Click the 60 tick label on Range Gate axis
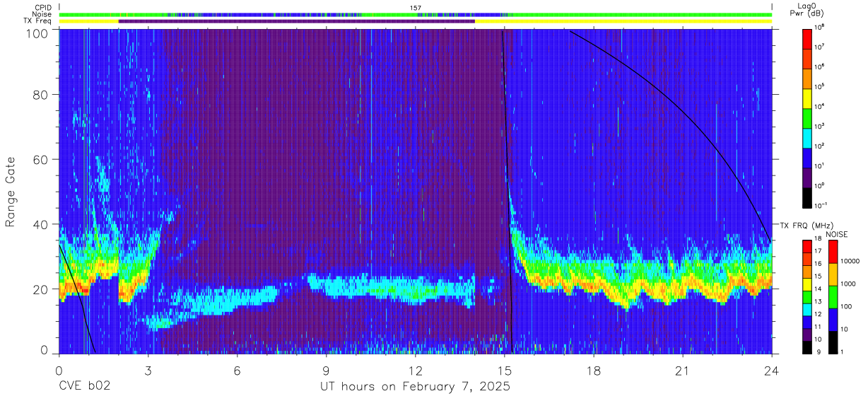868x401 pixels. 42,160
